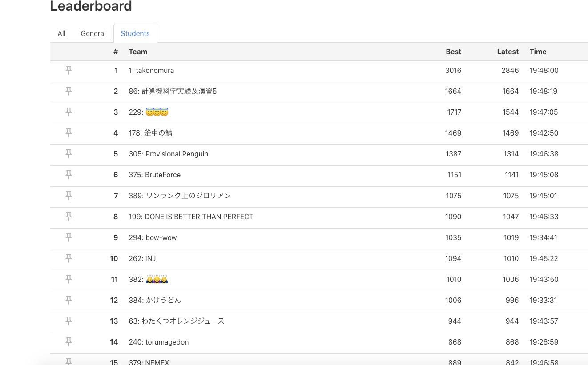Select the Students tab

135,33
